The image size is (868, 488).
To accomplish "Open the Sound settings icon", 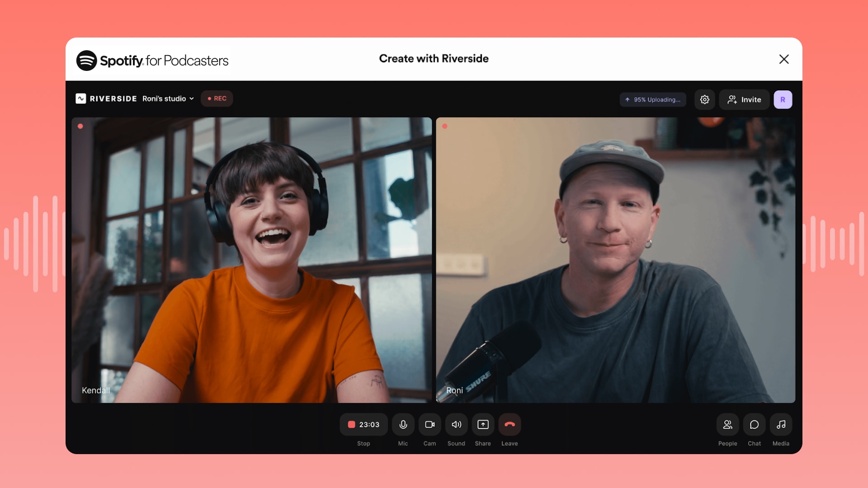I will point(456,424).
